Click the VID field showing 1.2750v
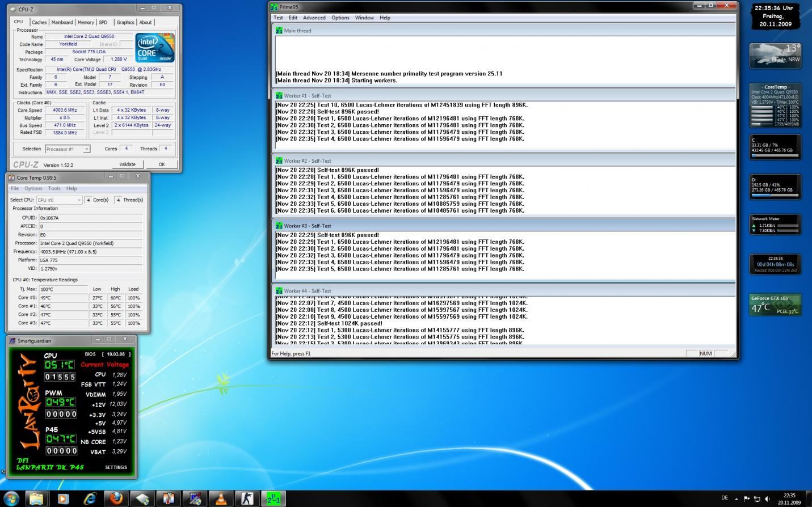Viewport: 812px width, 507px height. [90, 268]
